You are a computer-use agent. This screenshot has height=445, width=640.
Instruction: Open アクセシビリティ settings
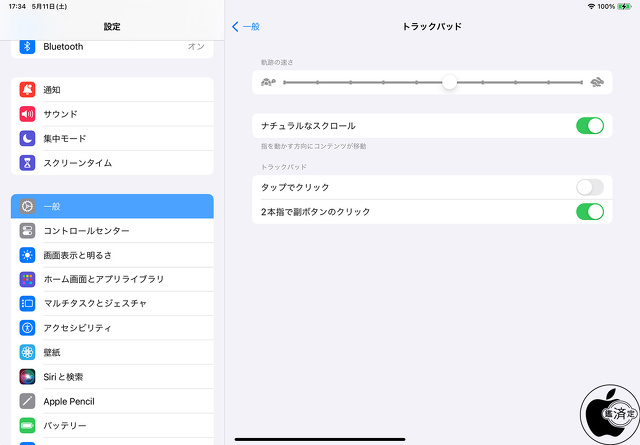click(x=112, y=328)
